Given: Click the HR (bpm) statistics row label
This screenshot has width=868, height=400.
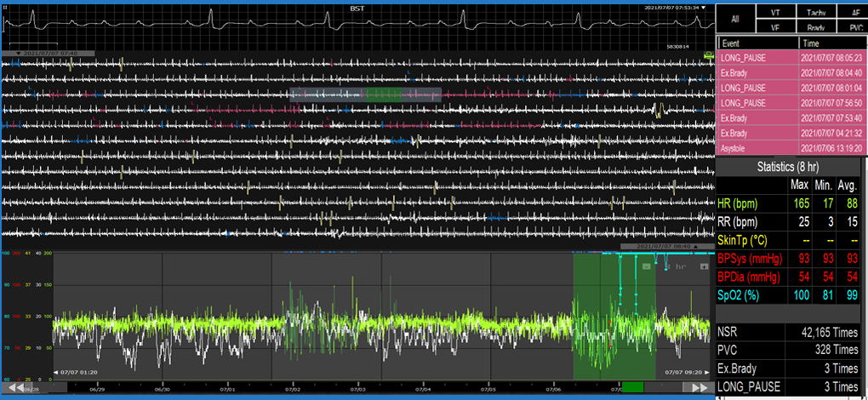Looking at the screenshot, I should pos(737,203).
